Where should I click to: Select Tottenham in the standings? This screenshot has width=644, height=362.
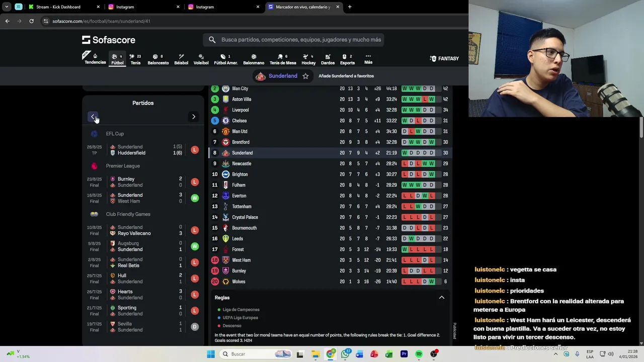(330, 207)
